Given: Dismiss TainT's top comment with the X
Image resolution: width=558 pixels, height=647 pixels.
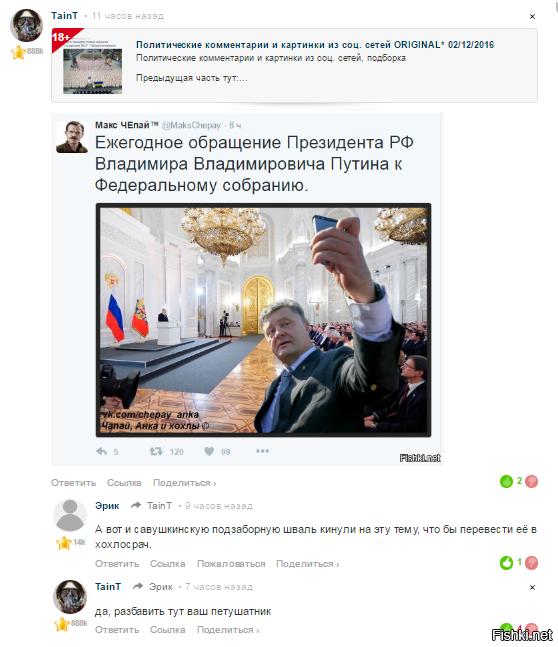Looking at the screenshot, I should [x=532, y=17].
